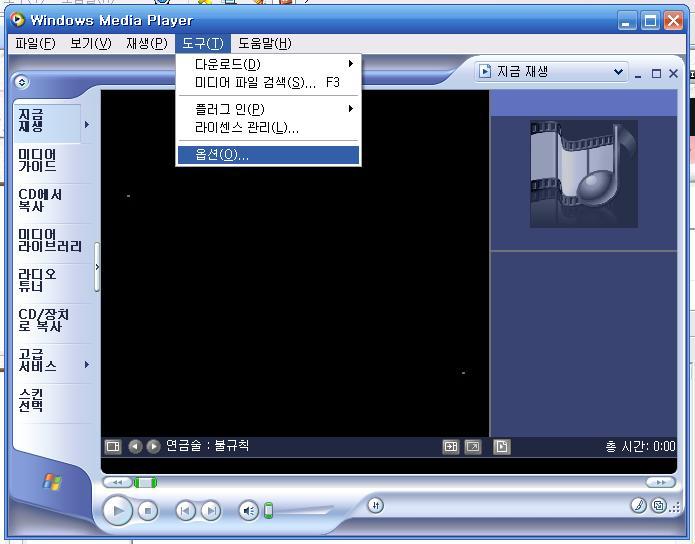This screenshot has height=544, width=695.
Task: Click the visualization options icon
Action: [113, 446]
